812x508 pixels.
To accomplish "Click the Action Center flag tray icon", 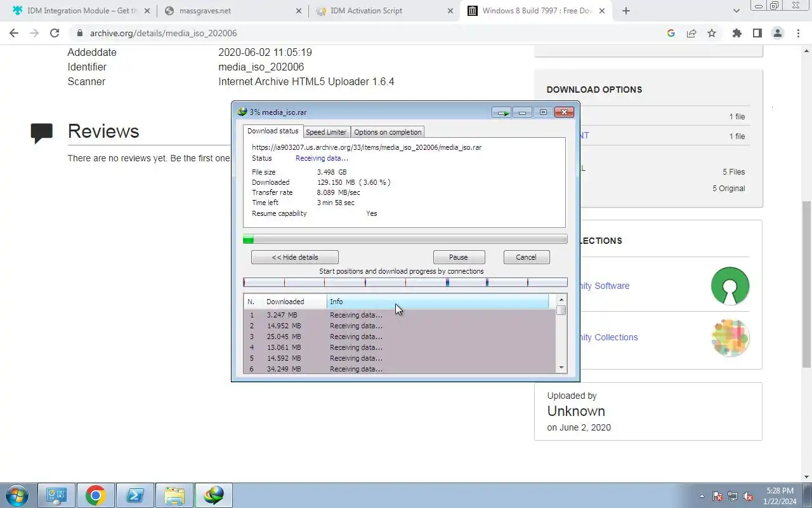I will click(717, 496).
